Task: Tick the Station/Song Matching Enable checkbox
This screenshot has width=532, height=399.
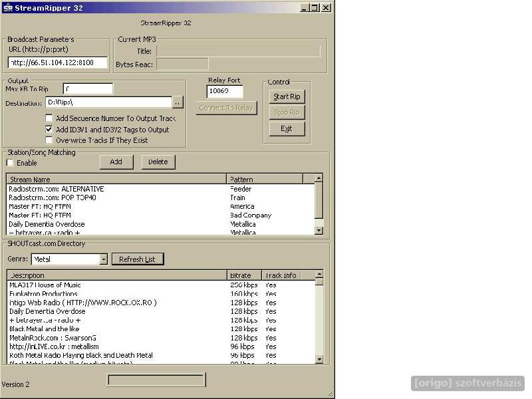Action: tap(10, 163)
